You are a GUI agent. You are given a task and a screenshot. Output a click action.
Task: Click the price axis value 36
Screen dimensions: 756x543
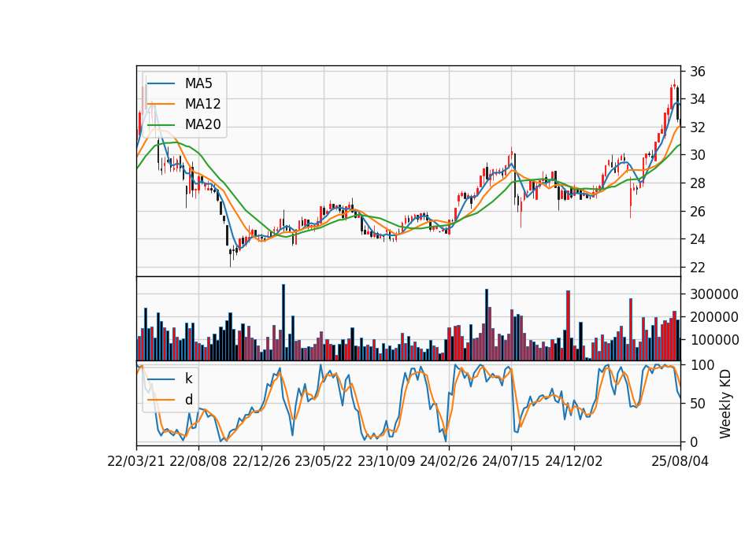[x=697, y=72]
